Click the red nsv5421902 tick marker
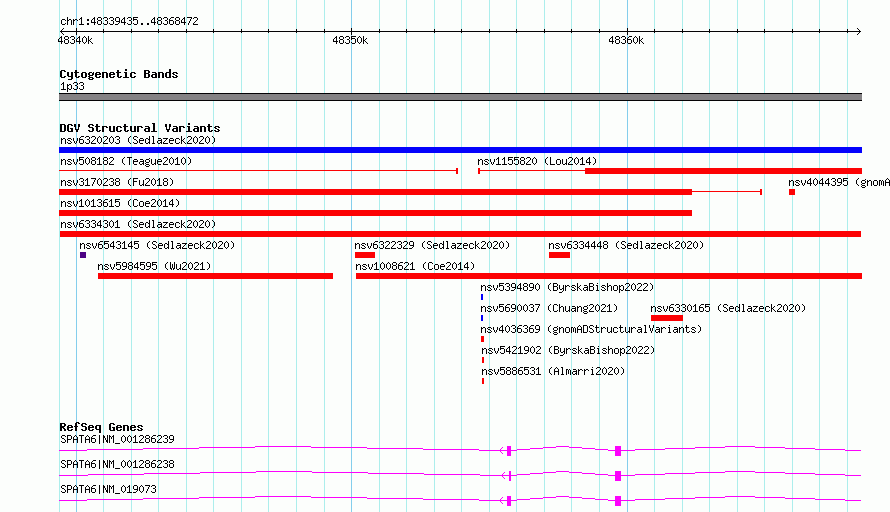This screenshot has width=890, height=512. (x=483, y=360)
